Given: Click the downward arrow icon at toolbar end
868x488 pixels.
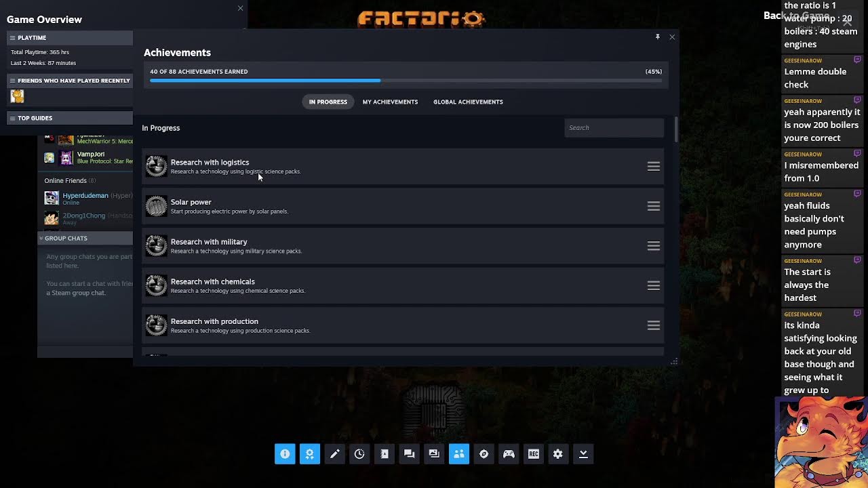Looking at the screenshot, I should [583, 454].
